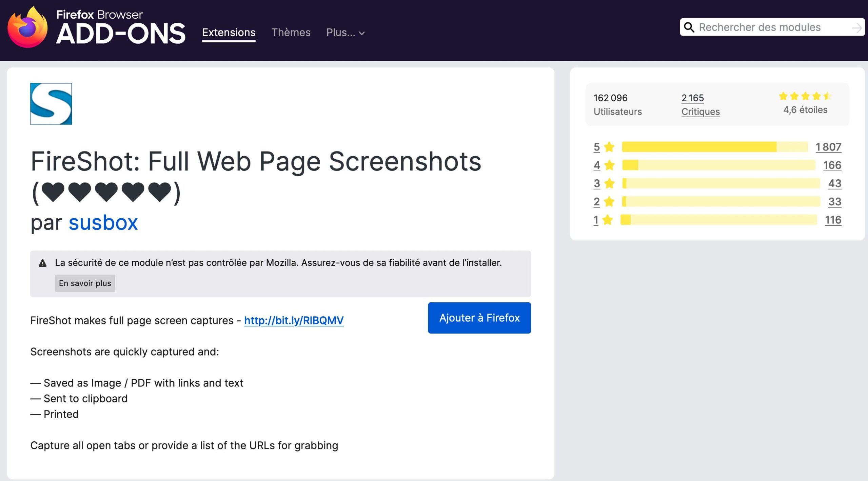Open the 2 165 reviews count link

pos(693,98)
